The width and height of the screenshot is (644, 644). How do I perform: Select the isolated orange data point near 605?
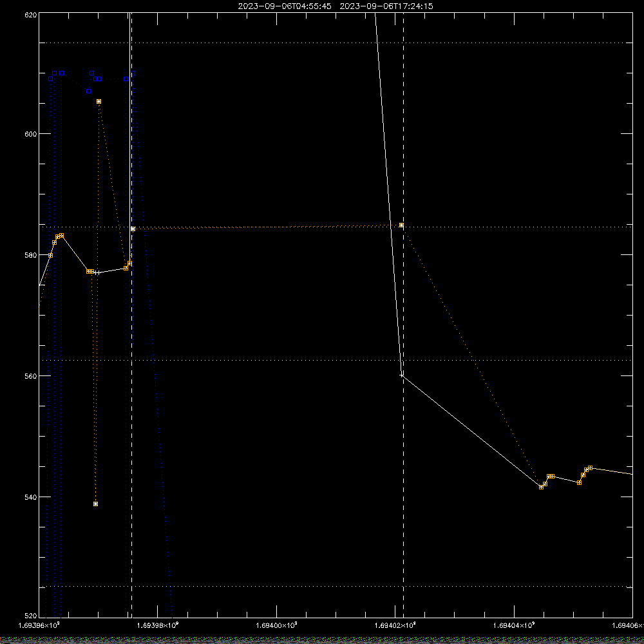[99, 102]
